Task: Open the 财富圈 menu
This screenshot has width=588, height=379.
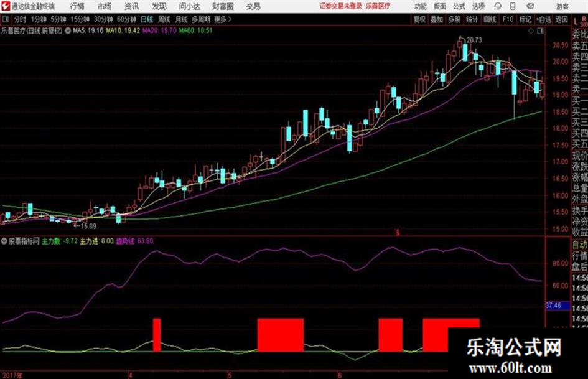Action: 223,6
